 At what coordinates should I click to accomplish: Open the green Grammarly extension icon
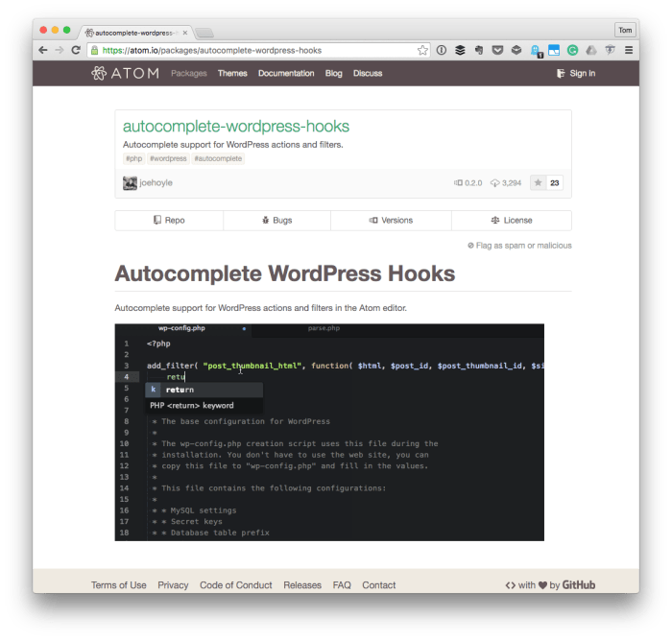click(572, 50)
